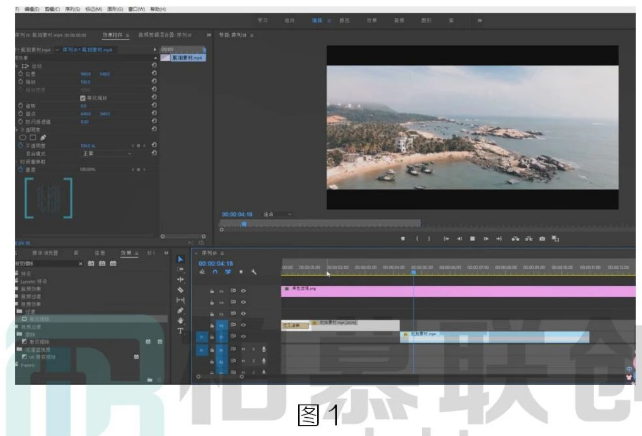Collapse the 不透明度 (Opacity) effect group
The width and height of the screenshot is (642, 436).
coord(17,130)
